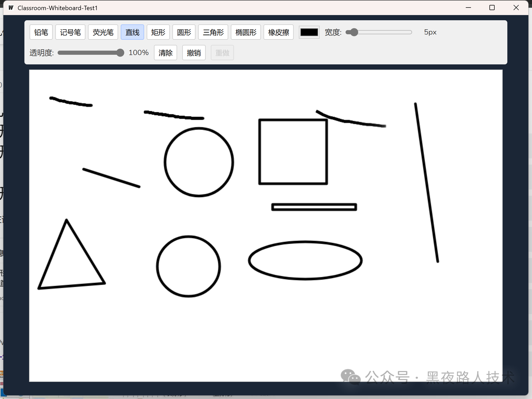Select the 铅笔 pencil tool
This screenshot has height=399, width=532.
coord(41,32)
